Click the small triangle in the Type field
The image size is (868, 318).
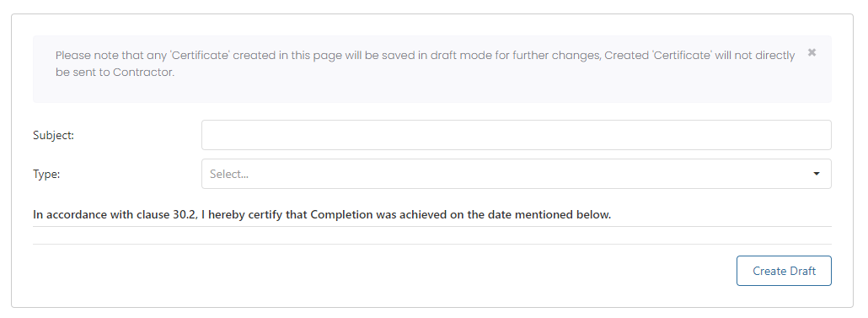pyautogui.click(x=816, y=174)
